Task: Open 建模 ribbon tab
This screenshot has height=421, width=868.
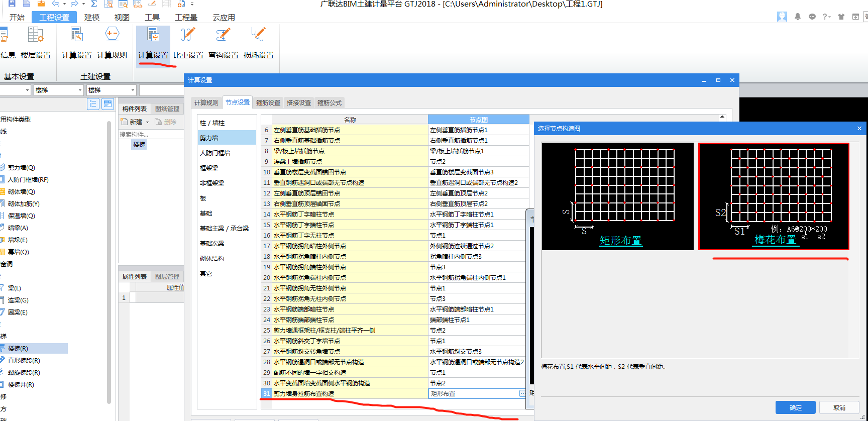Action: click(x=92, y=17)
